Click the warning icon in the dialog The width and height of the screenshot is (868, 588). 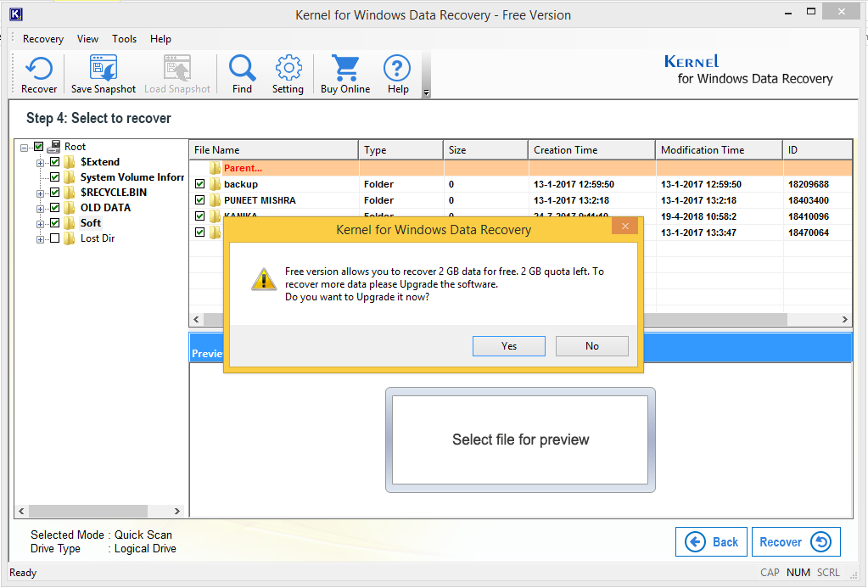[264, 279]
